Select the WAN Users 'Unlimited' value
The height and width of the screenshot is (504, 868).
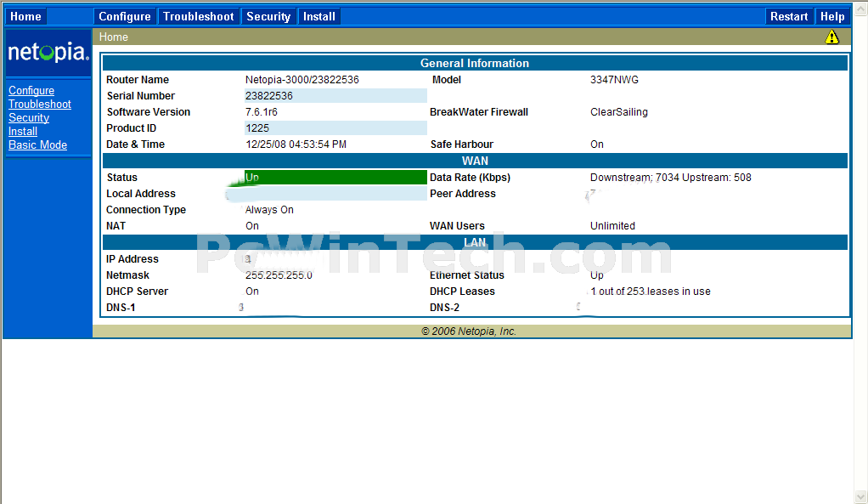[613, 226]
